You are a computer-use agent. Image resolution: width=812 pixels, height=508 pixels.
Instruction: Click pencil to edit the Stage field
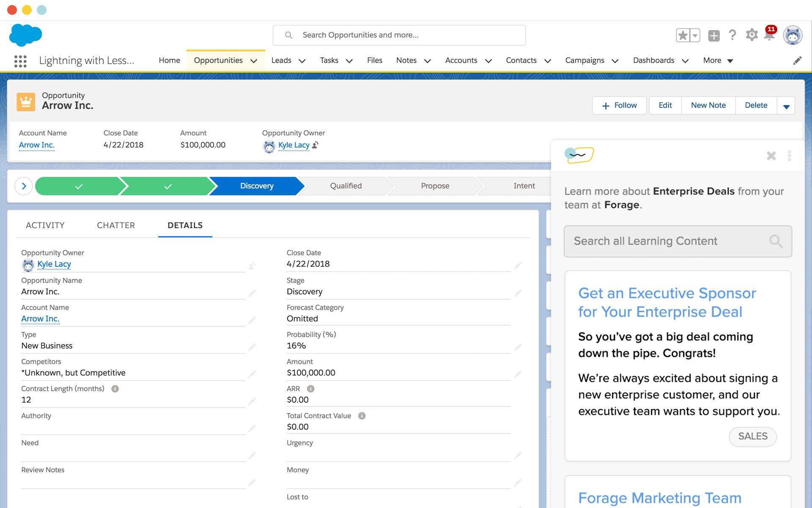(x=518, y=293)
